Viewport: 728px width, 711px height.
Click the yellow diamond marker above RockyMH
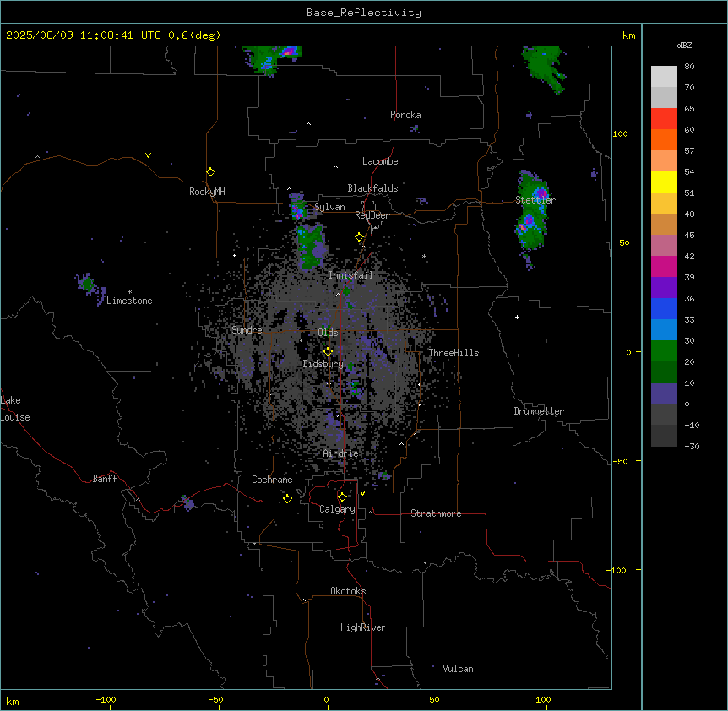[x=210, y=171]
